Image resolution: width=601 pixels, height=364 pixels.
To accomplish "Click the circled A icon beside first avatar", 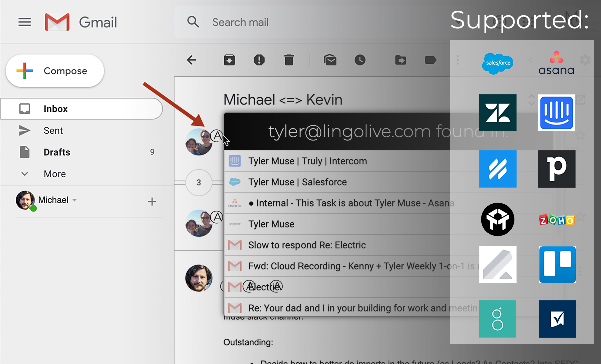I will click(x=216, y=135).
